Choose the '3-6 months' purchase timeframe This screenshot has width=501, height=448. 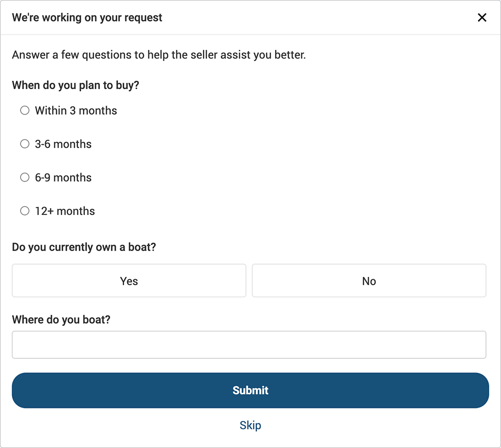(25, 144)
